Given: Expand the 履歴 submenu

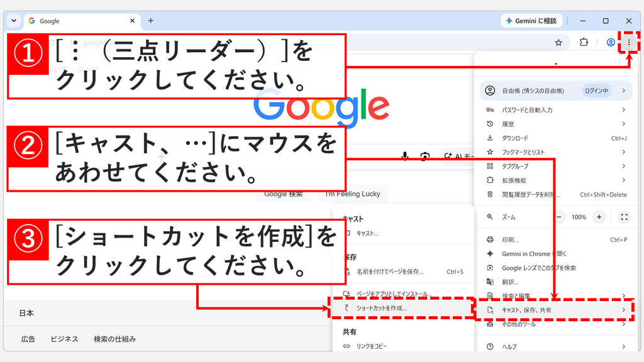Looking at the screenshot, I should (556, 124).
